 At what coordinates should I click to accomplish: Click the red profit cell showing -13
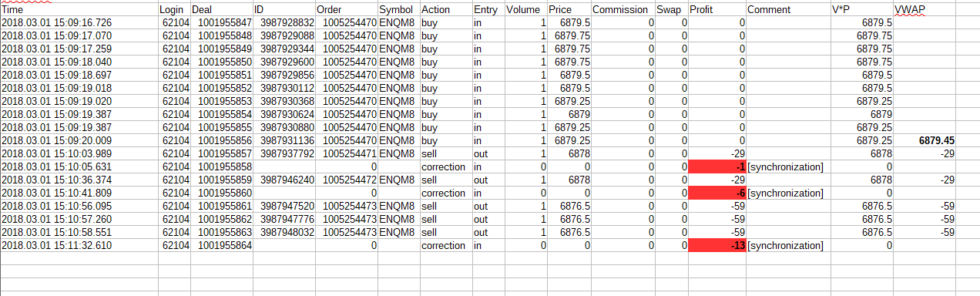717,246
